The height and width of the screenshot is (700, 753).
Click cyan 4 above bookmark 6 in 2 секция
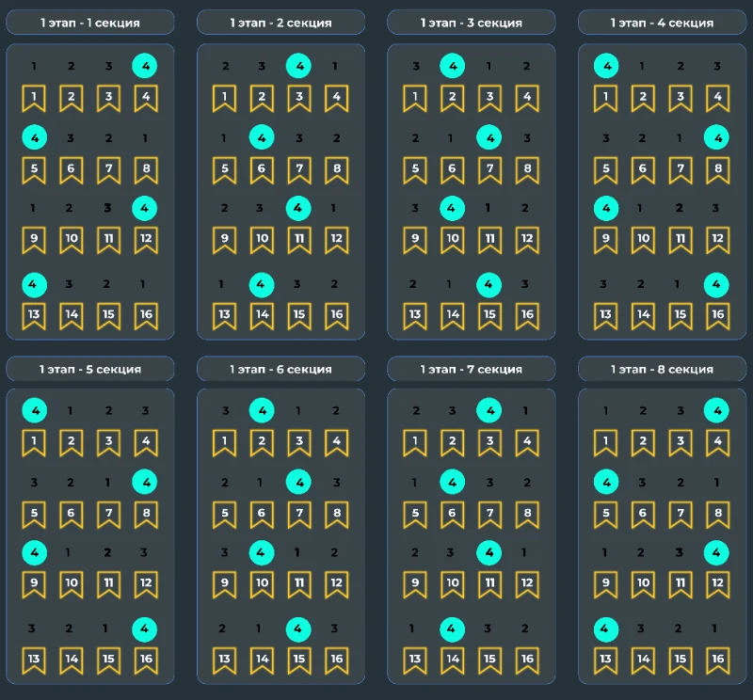click(x=262, y=137)
